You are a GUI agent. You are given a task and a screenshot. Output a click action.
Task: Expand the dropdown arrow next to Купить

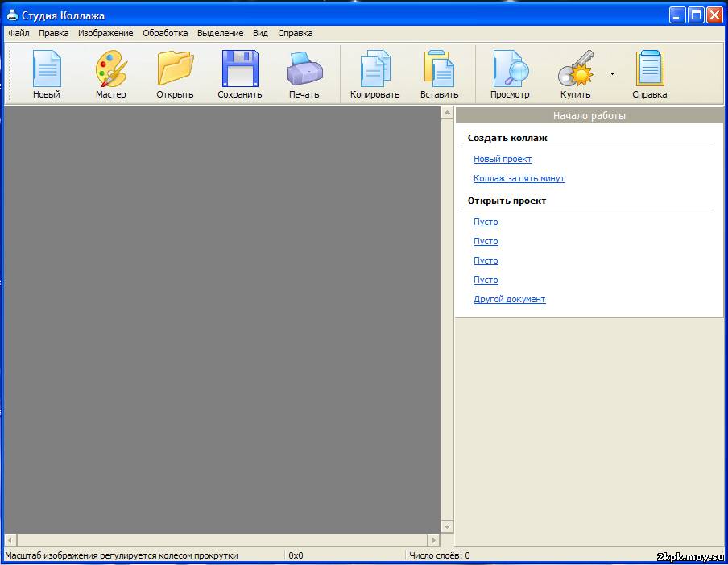coord(612,73)
